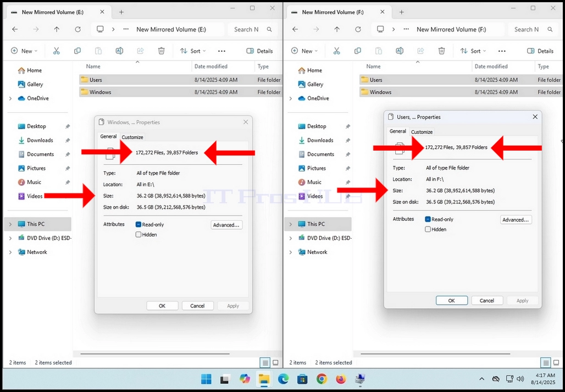565x392 pixels.
Task: Add new tab in F: Explorer window
Action: point(402,12)
